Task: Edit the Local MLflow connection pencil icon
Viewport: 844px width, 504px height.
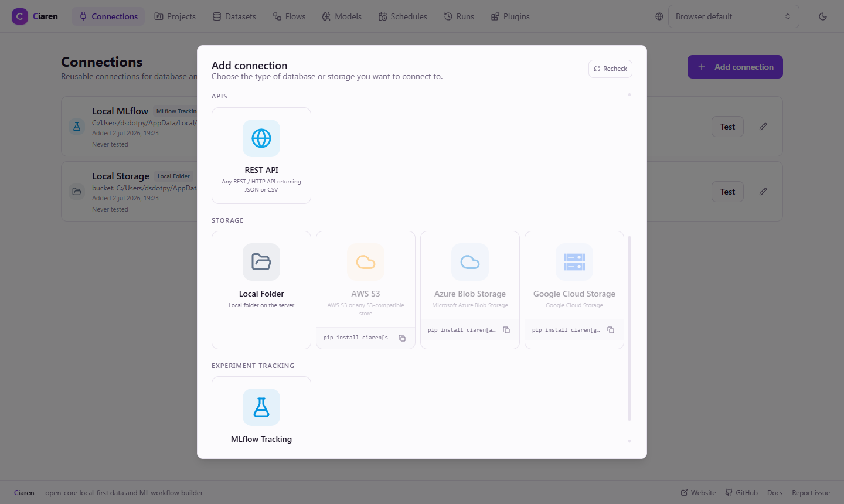Action: tap(763, 127)
